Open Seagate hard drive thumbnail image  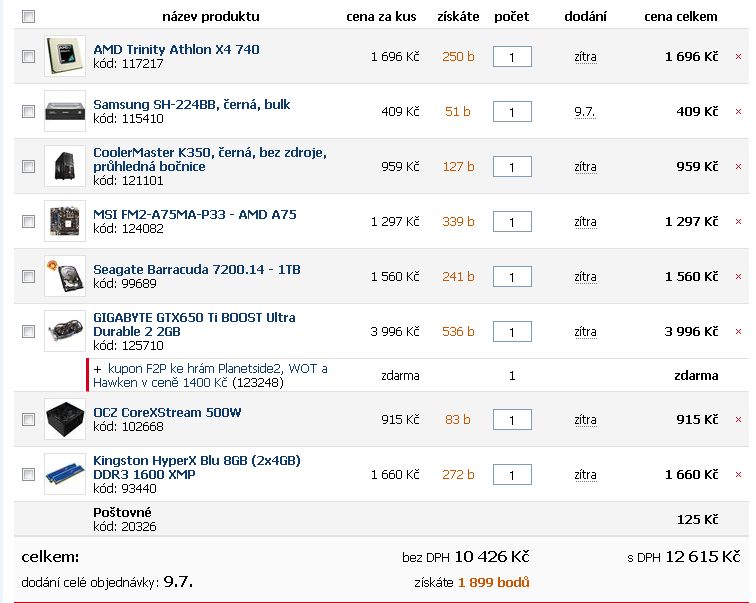pos(65,276)
